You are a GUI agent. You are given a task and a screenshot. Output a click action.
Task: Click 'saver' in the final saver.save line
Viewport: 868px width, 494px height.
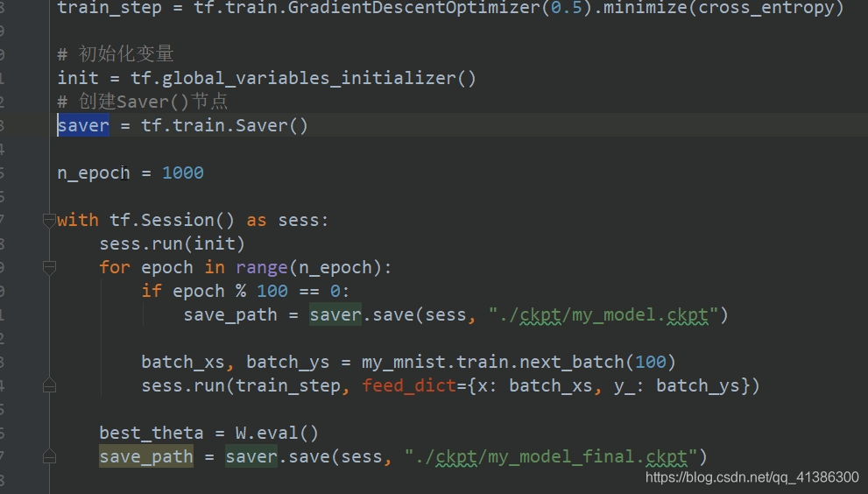[251, 457]
